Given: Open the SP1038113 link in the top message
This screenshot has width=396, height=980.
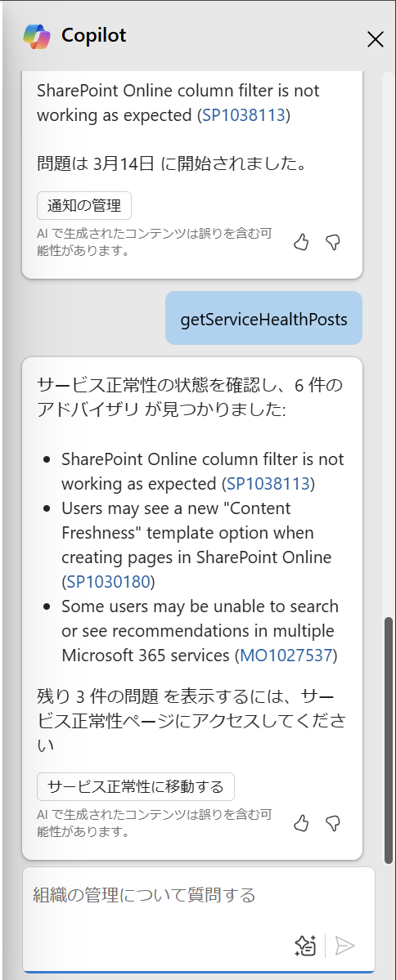Looking at the screenshot, I should pos(243,115).
